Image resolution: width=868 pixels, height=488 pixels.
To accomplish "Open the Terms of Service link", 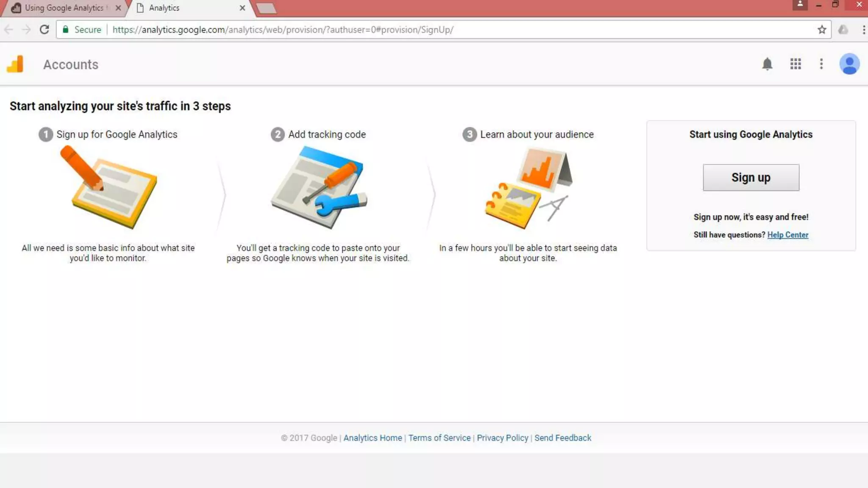I will click(439, 438).
